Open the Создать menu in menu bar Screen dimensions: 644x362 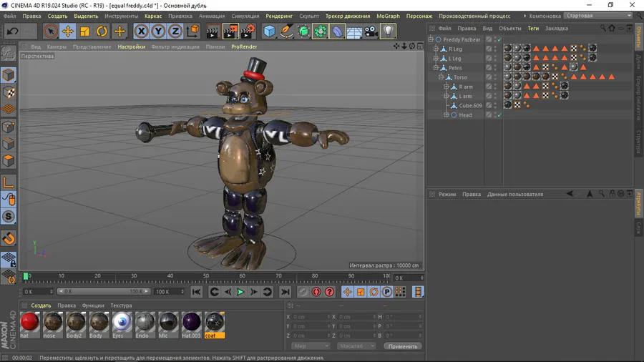pyautogui.click(x=57, y=16)
